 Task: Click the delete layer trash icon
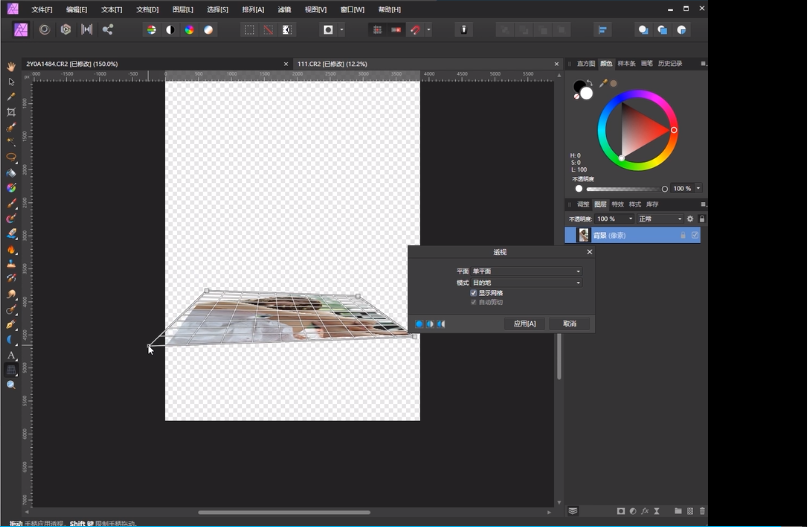coord(702,511)
